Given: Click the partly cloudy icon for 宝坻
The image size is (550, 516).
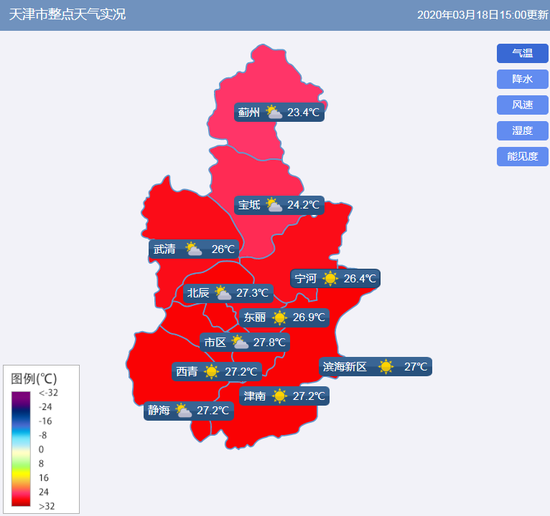Looking at the screenshot, I should 274,205.
